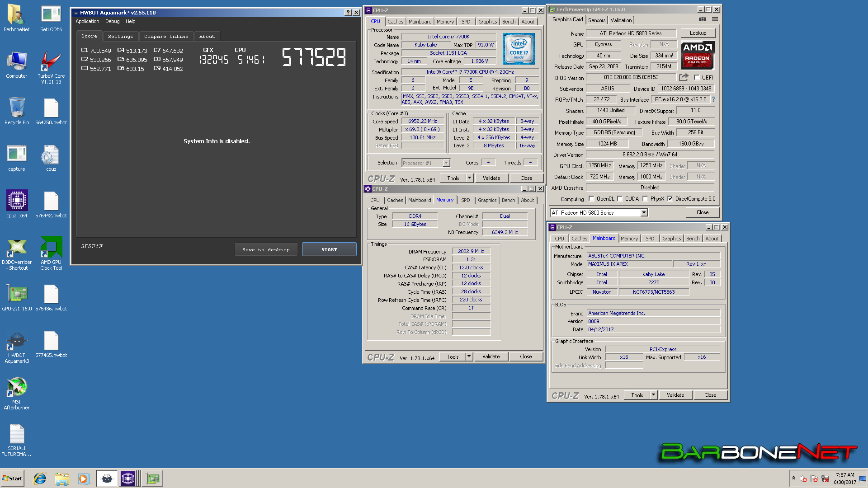Click the Intel Core i7 logo in CPU-Z
The height and width of the screenshot is (488, 868).
point(519,49)
